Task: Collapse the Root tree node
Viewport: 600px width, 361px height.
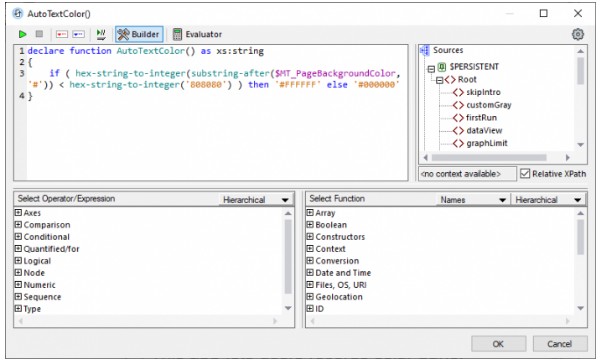Action: click(439, 80)
